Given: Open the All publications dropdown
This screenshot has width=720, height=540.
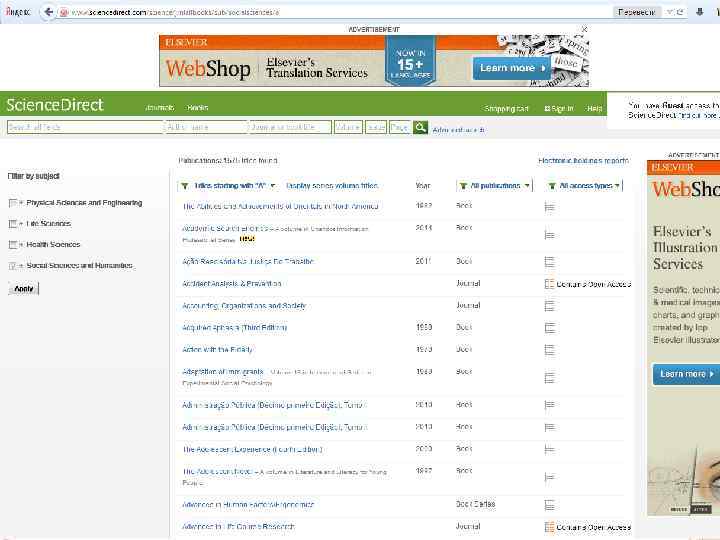Looking at the screenshot, I should pos(495,186).
